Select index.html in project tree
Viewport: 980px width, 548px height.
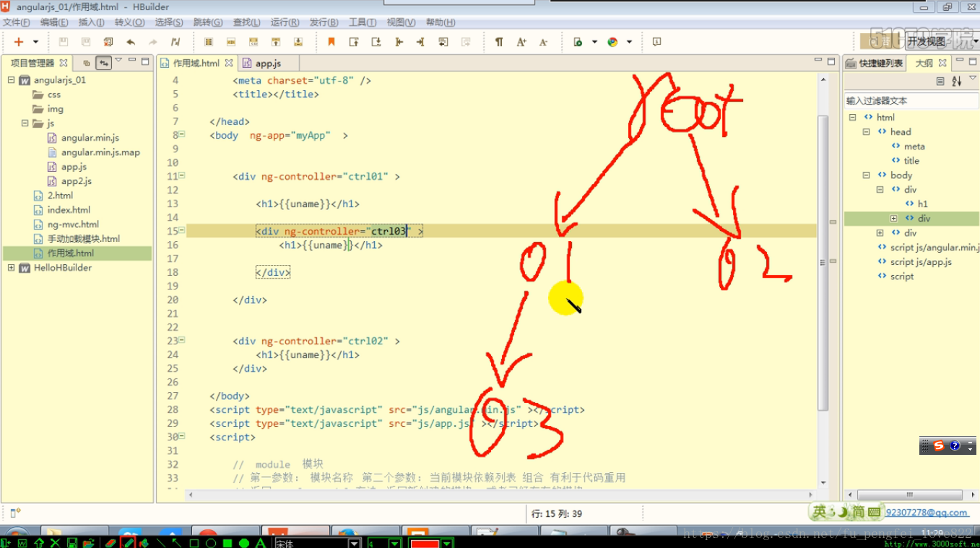click(x=69, y=210)
